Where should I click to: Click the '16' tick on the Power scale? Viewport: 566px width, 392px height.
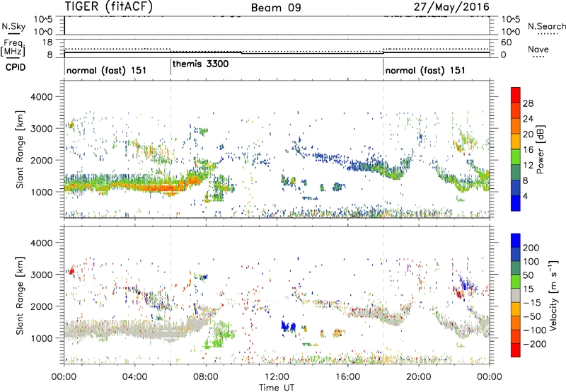tap(528, 150)
